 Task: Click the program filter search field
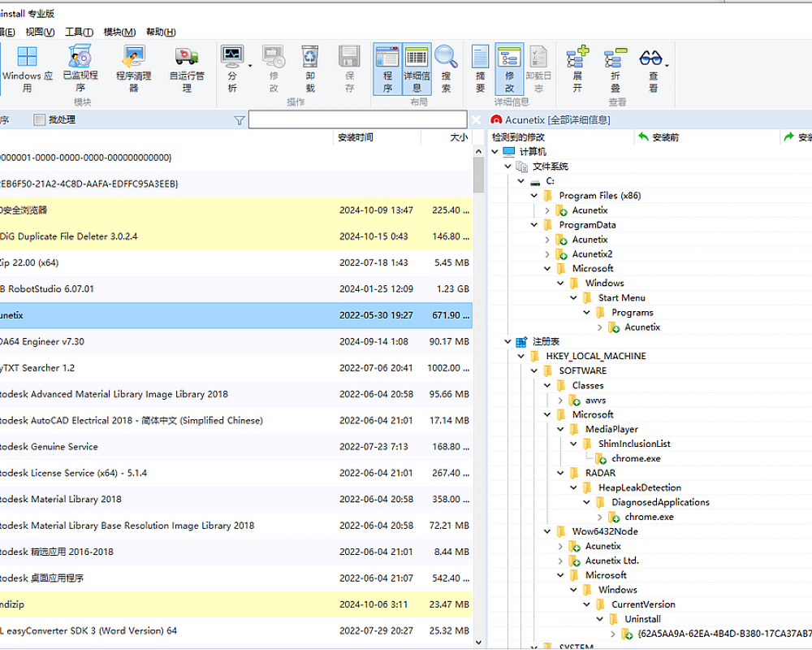click(x=358, y=120)
